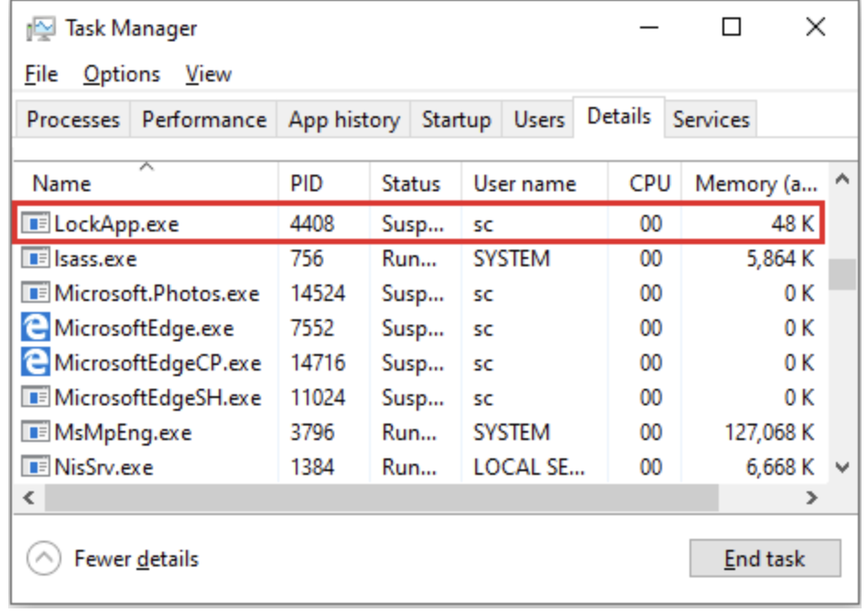This screenshot has width=868, height=613.
Task: Click memory value 6,668 K
Action: pyautogui.click(x=780, y=468)
